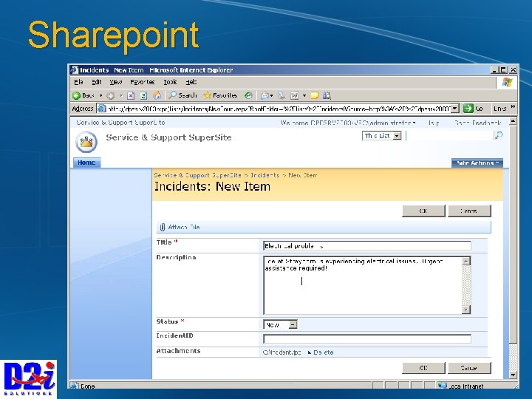Click the Attach File link

(183, 228)
